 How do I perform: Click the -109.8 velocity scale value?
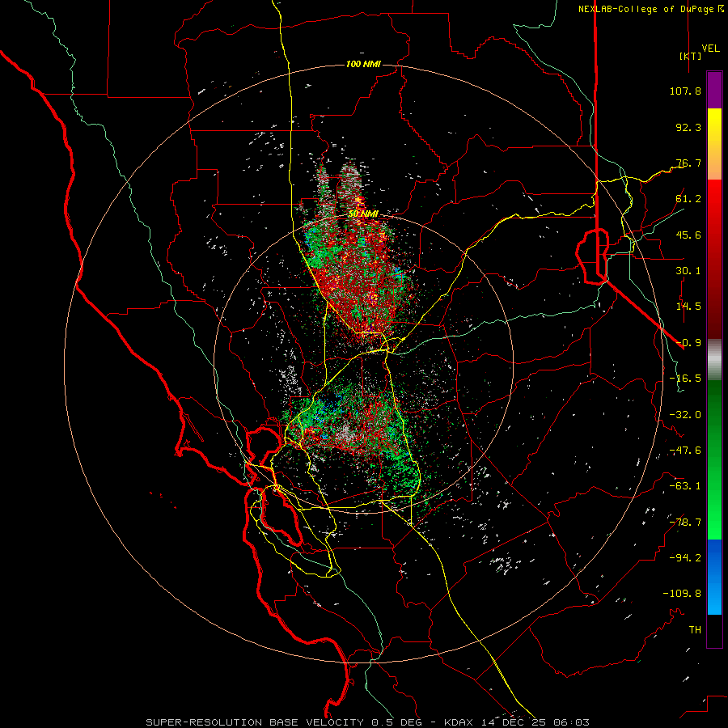pos(682,594)
